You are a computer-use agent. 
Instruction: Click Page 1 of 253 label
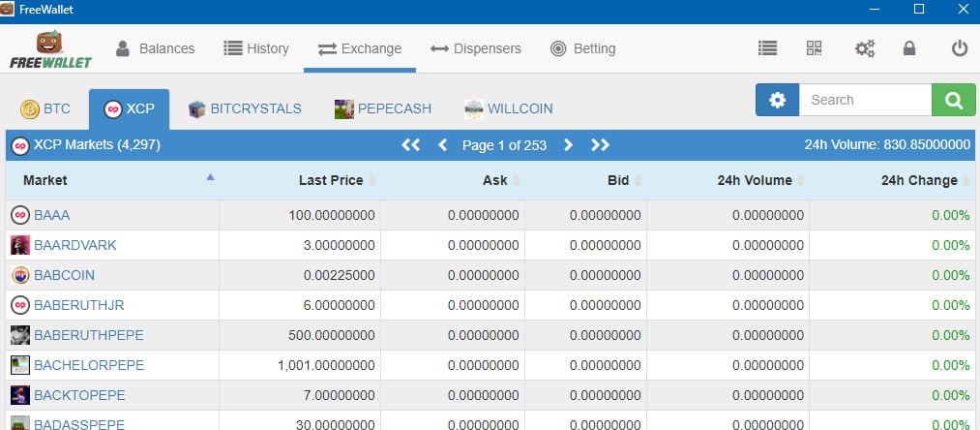[x=504, y=146]
